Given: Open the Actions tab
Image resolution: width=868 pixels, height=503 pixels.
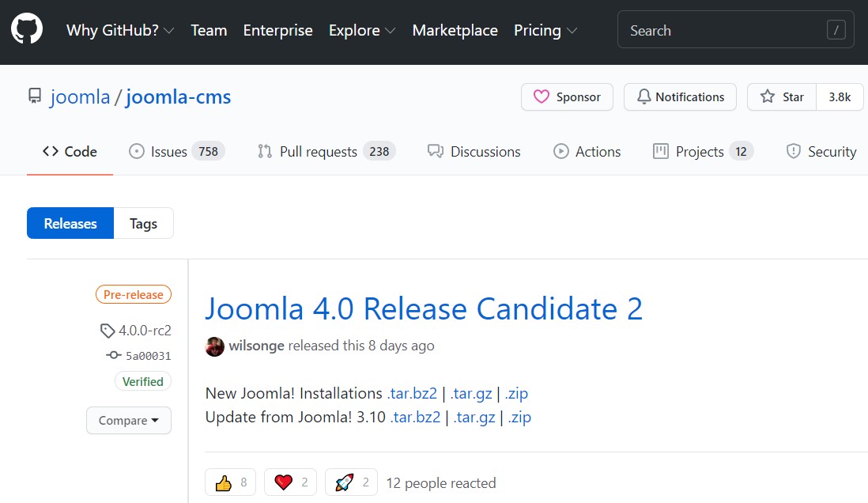Looking at the screenshot, I should click(x=587, y=152).
